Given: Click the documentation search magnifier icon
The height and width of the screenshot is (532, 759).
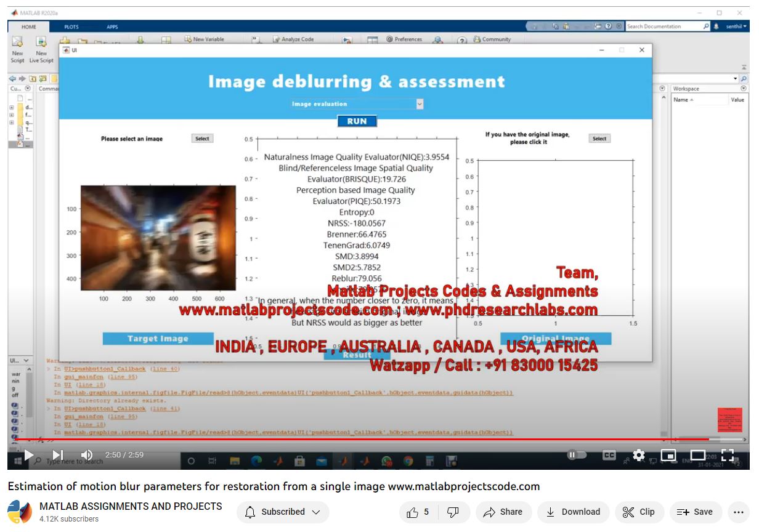Looking at the screenshot, I should 706,26.
